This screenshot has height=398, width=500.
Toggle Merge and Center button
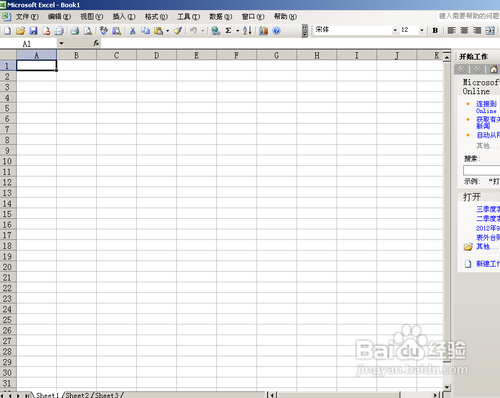[490, 30]
